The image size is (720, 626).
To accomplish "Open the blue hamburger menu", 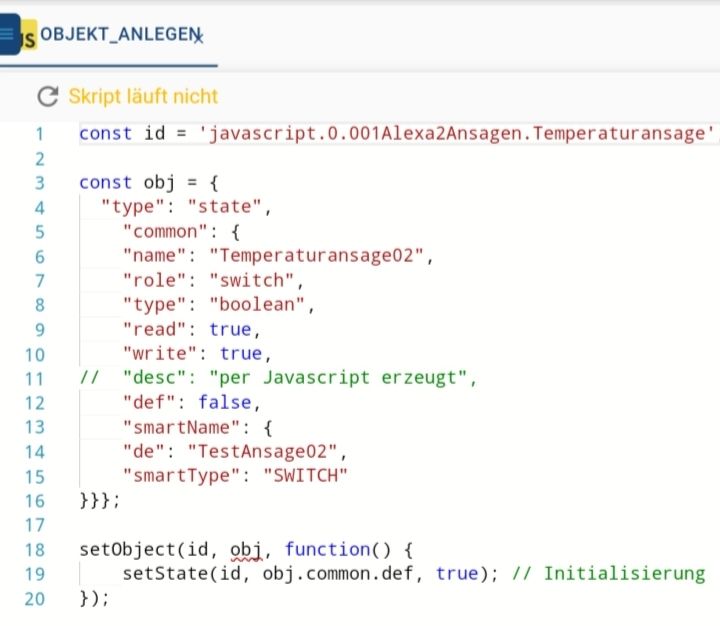I will [x=9, y=34].
